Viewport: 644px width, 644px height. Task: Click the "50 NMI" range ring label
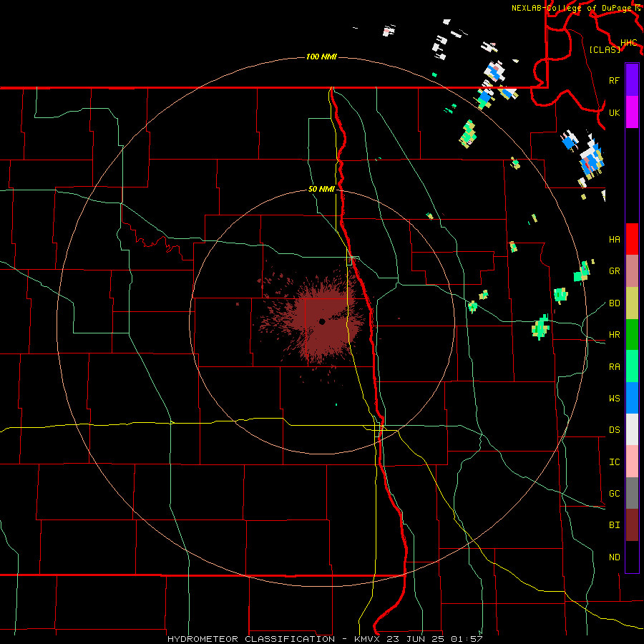[321, 189]
